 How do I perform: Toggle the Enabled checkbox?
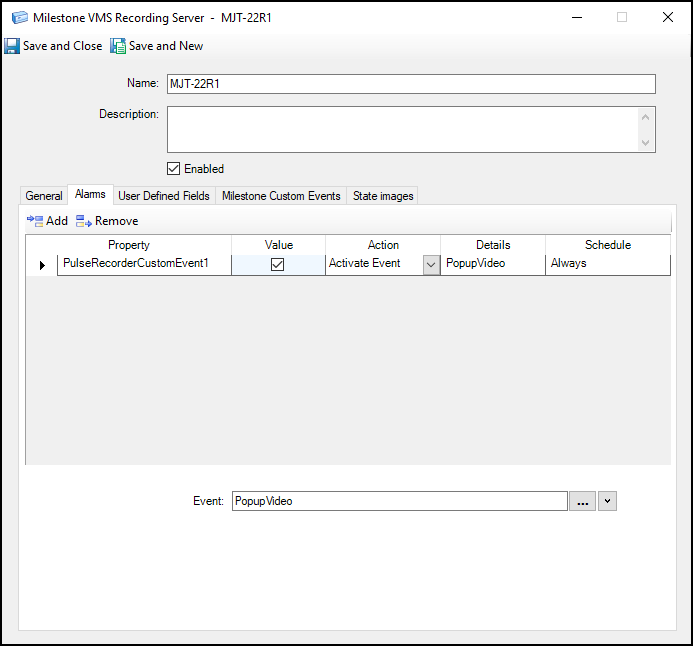point(173,169)
